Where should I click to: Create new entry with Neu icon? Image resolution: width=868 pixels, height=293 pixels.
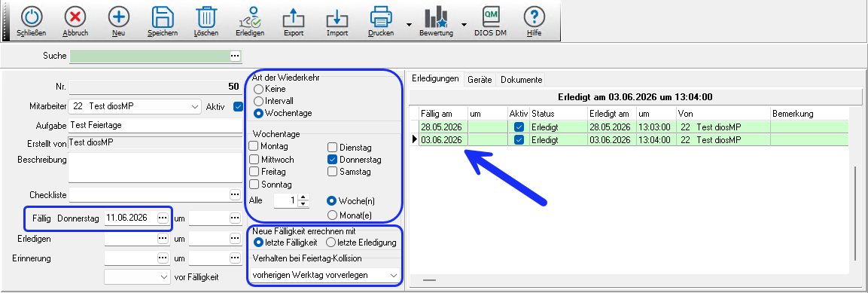coord(118,17)
